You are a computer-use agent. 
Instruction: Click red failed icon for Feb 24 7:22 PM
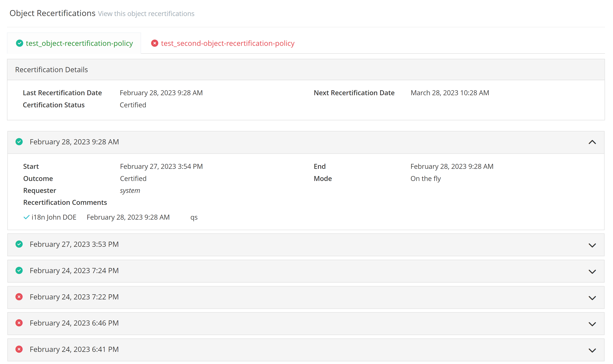(x=19, y=297)
